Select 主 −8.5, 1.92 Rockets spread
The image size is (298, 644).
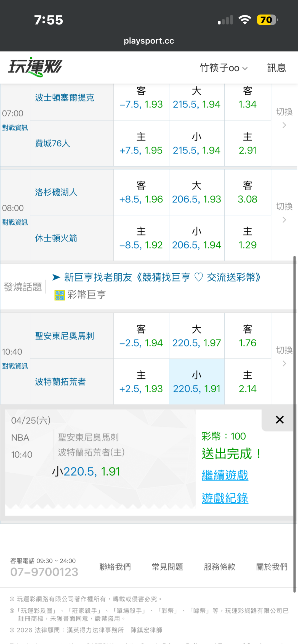point(141,238)
